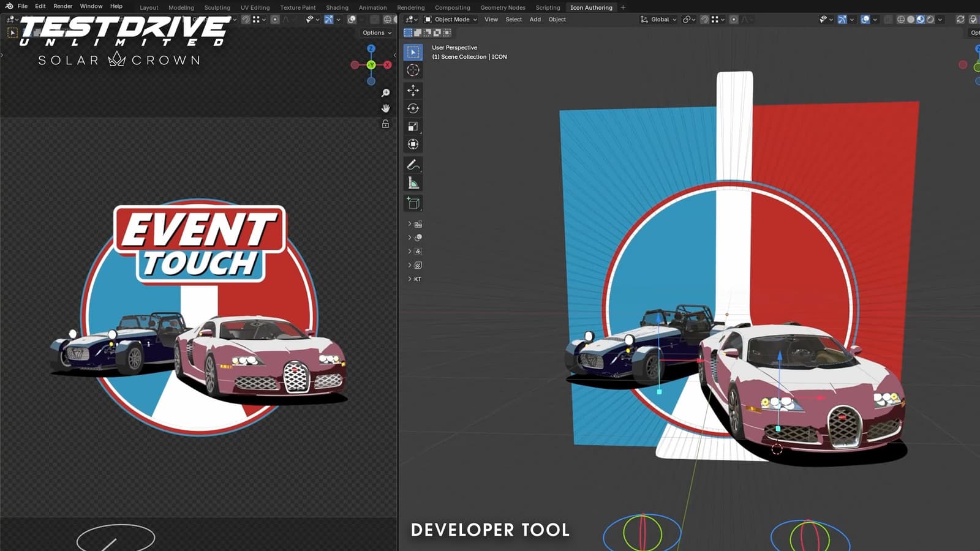Select the Move tool
This screenshot has height=551, width=980.
413,91
